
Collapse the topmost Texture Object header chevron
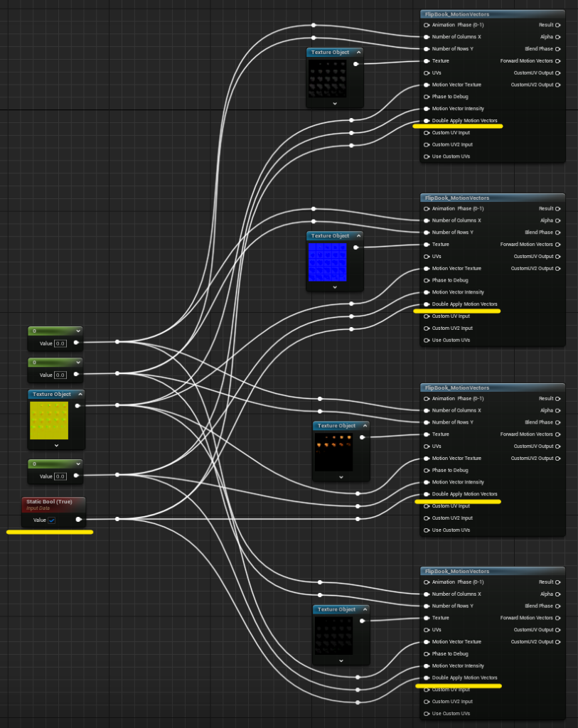358,53
